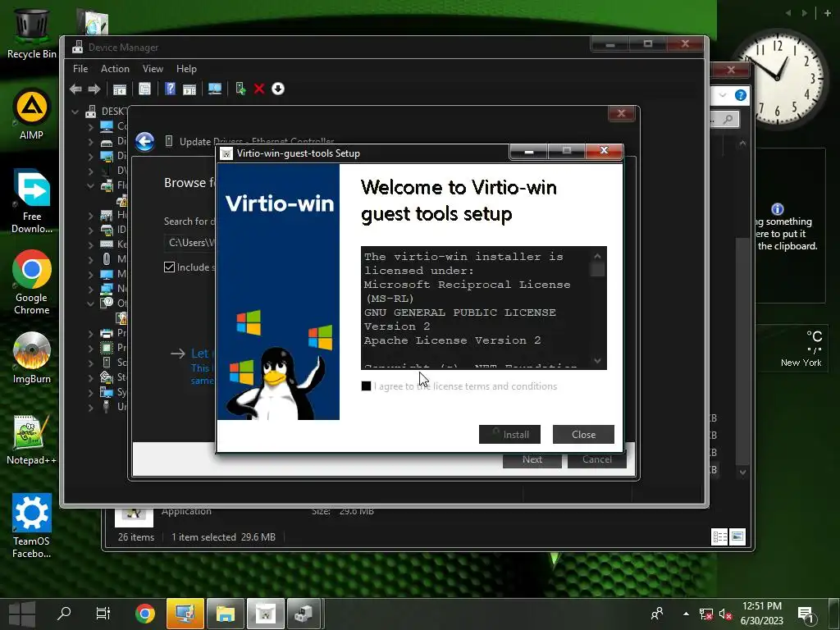Click the Explorer window's scrollbar down arrow
The image size is (840, 630).
point(742,472)
